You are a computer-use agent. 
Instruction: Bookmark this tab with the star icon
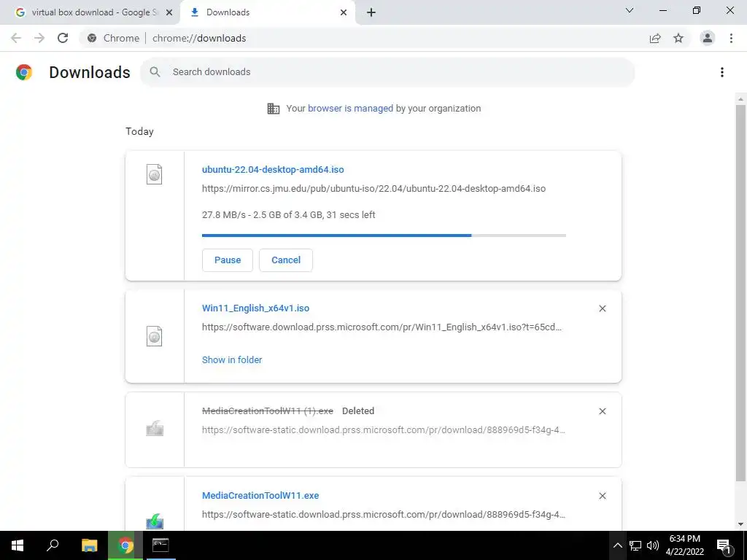(678, 38)
